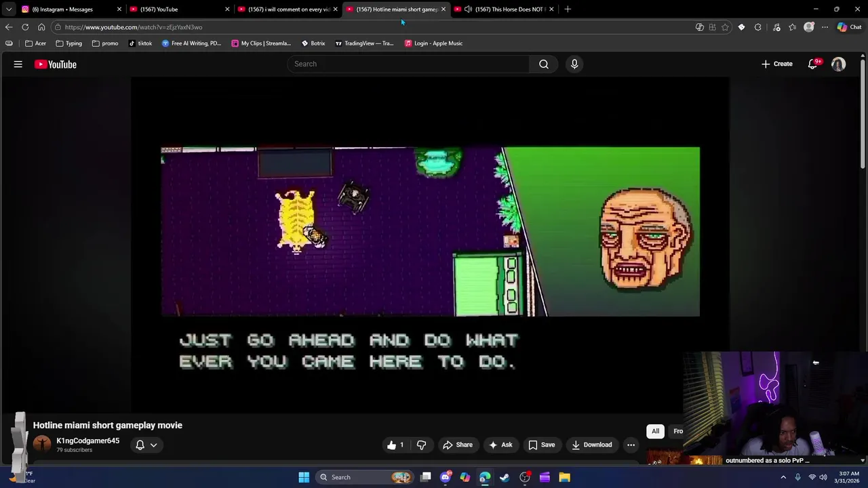
Task: Click the YouTube search field
Action: pyautogui.click(x=408, y=64)
